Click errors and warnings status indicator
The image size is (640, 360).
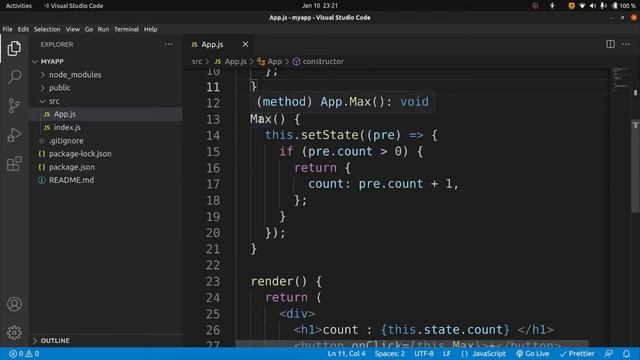tap(24, 354)
